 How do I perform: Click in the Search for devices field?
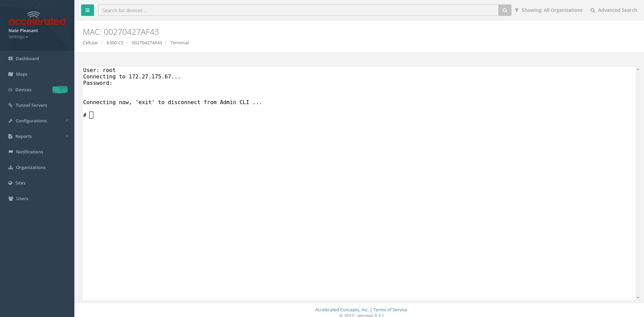298,10
